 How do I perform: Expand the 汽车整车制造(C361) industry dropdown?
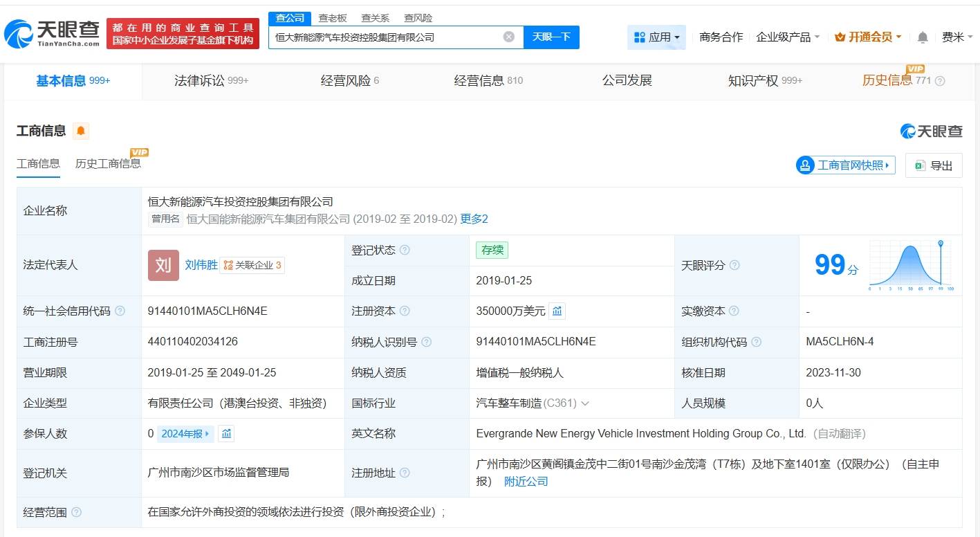pos(584,403)
